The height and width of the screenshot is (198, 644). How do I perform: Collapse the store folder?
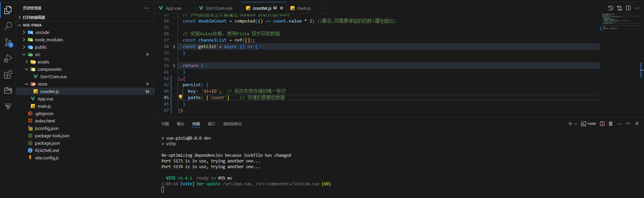pos(85,84)
